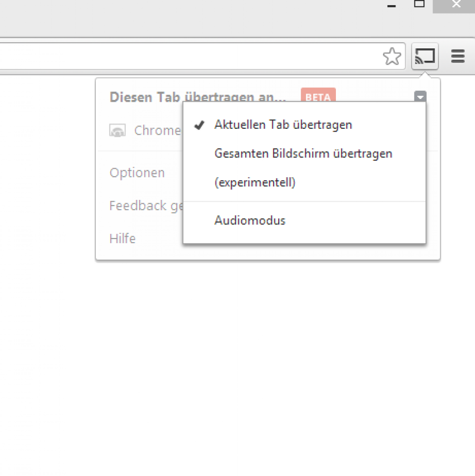The image size is (475, 476).
Task: Open Optionen in the cast popup
Action: point(137,173)
